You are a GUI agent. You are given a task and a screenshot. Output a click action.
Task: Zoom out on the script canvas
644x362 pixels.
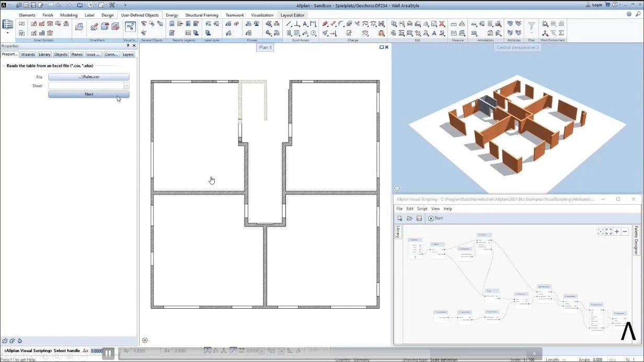[625, 231]
